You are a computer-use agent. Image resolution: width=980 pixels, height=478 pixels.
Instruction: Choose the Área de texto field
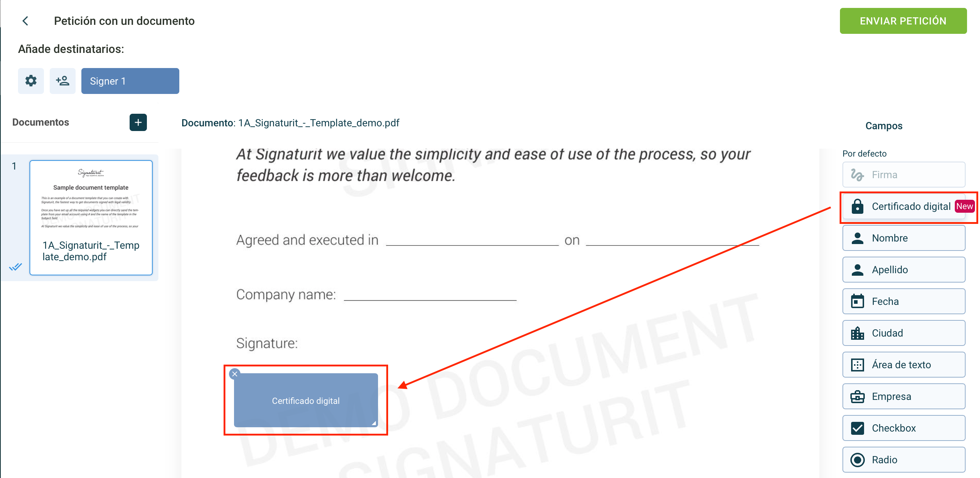pyautogui.click(x=904, y=365)
